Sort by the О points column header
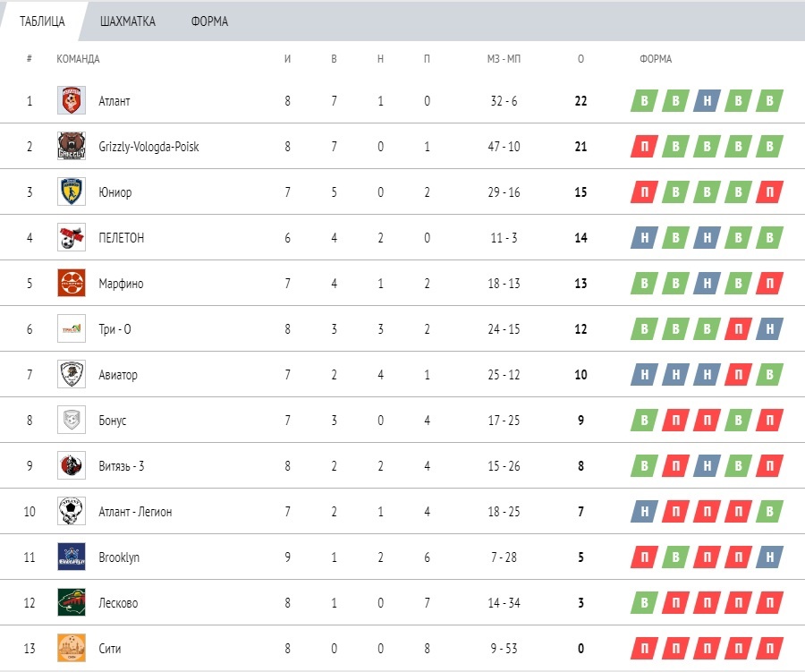This screenshot has height=672, width=805. [580, 59]
